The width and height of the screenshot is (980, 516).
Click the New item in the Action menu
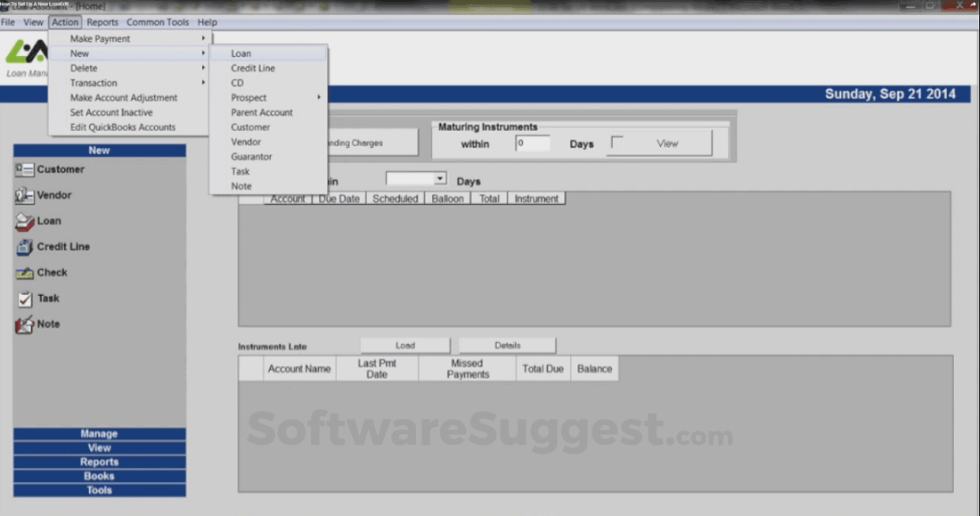[x=129, y=53]
